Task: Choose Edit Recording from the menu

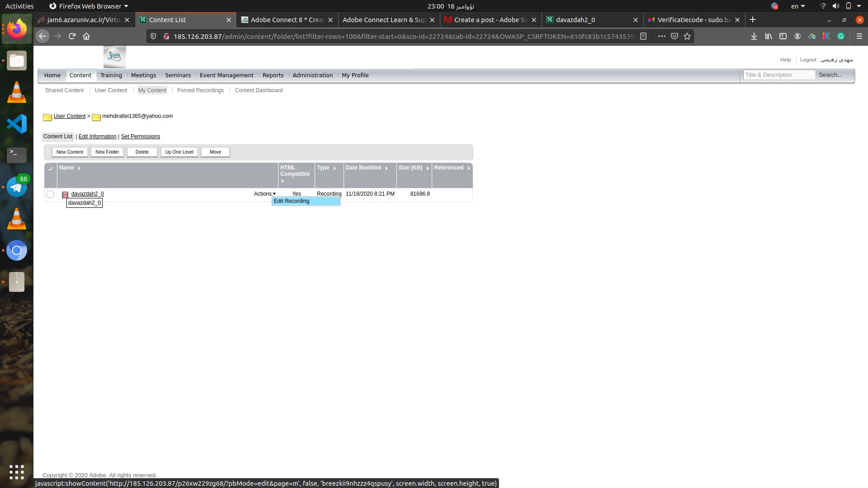Action: click(292, 201)
